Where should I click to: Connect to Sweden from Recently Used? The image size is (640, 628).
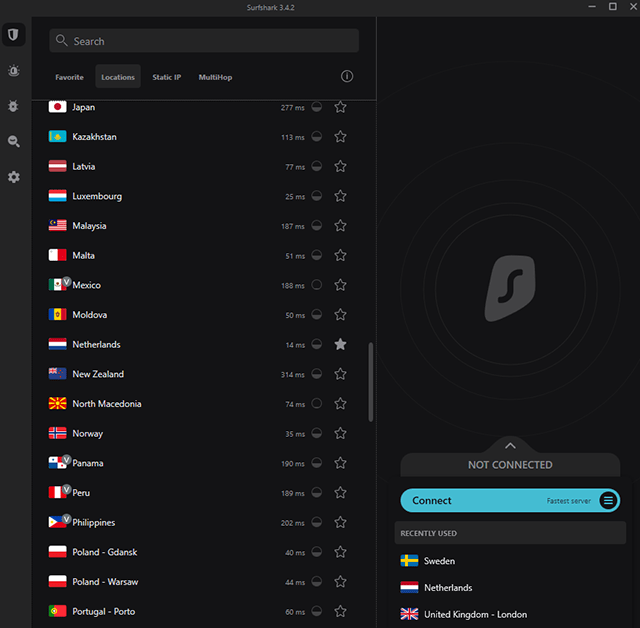(x=510, y=561)
